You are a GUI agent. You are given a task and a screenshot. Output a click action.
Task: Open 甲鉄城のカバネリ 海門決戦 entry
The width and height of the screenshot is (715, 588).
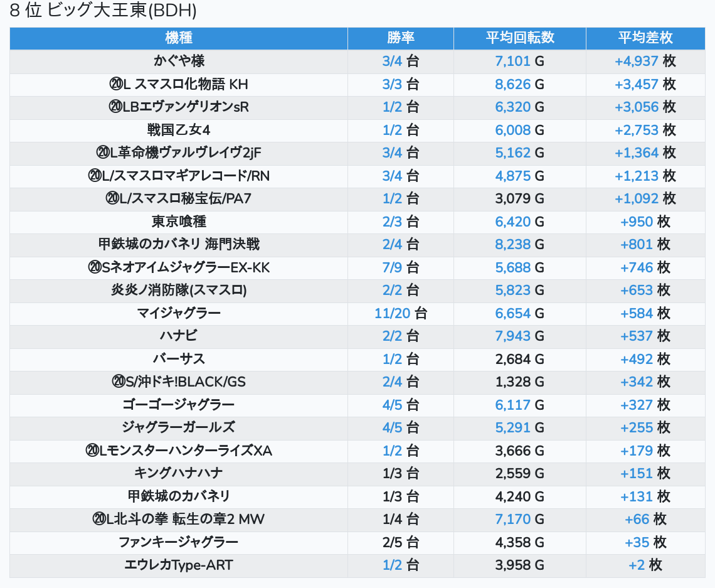(x=179, y=245)
